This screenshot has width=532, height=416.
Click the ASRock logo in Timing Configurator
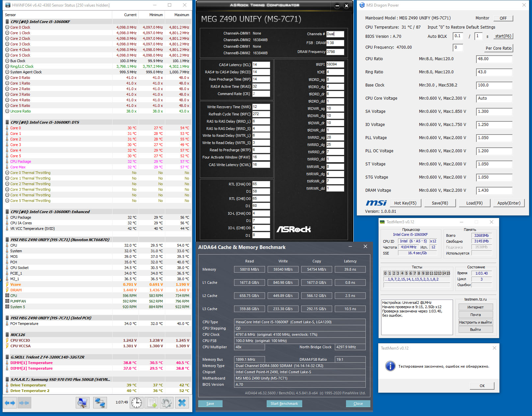294,229
